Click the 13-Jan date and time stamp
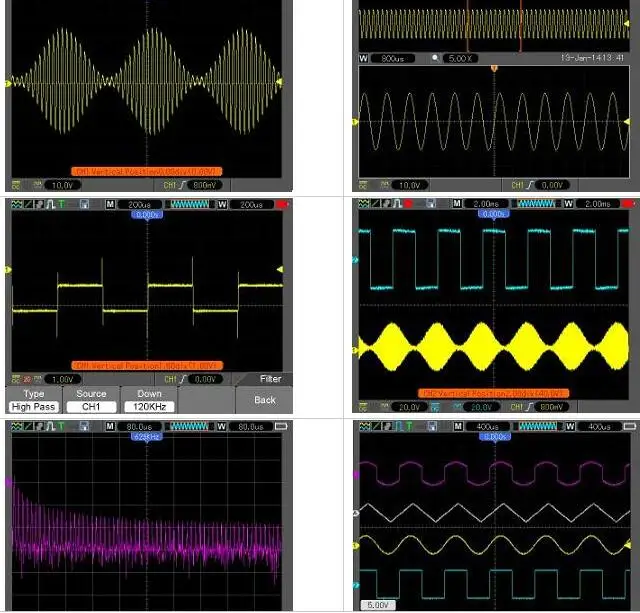This screenshot has height=613, width=640. [x=592, y=58]
